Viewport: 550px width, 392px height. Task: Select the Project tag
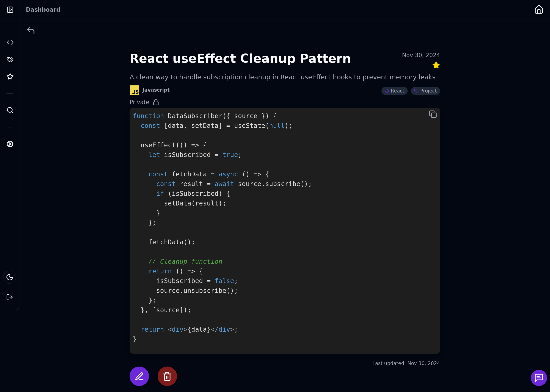(x=425, y=91)
